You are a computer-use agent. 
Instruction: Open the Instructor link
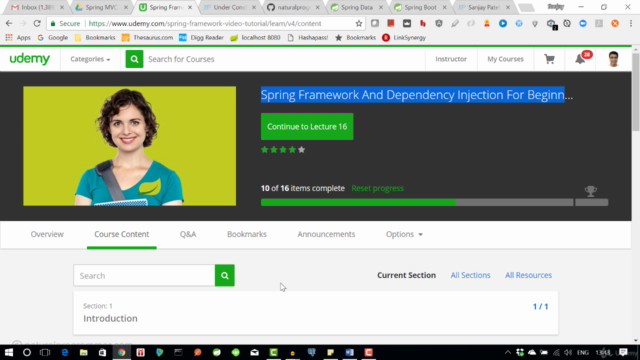tap(451, 59)
